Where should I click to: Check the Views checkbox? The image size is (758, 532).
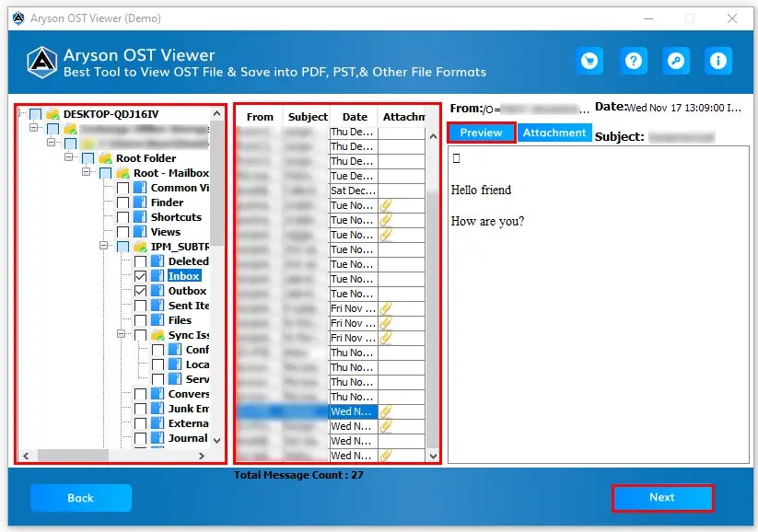pos(122,232)
